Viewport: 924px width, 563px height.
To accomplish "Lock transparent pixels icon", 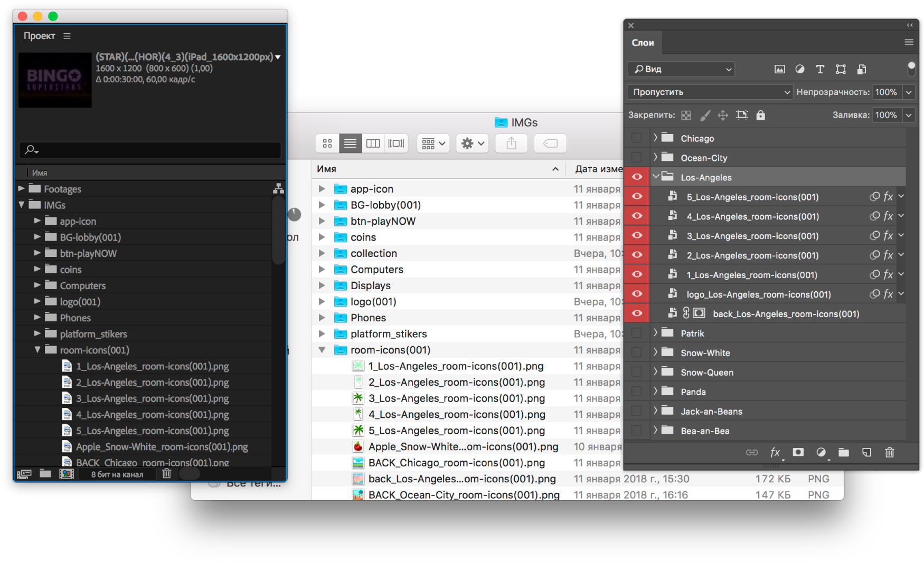I will click(686, 115).
